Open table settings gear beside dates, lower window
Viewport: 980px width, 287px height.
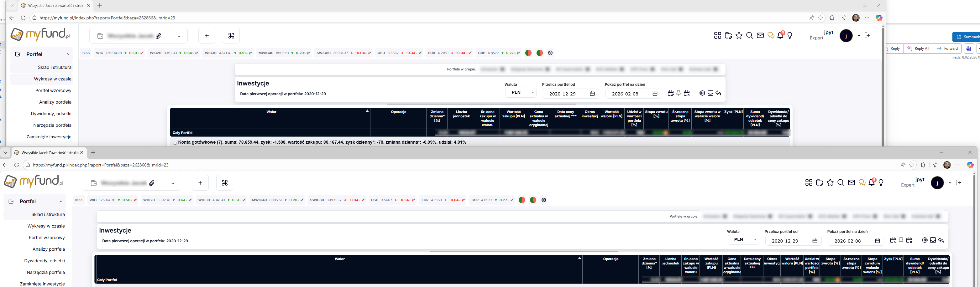tap(925, 240)
